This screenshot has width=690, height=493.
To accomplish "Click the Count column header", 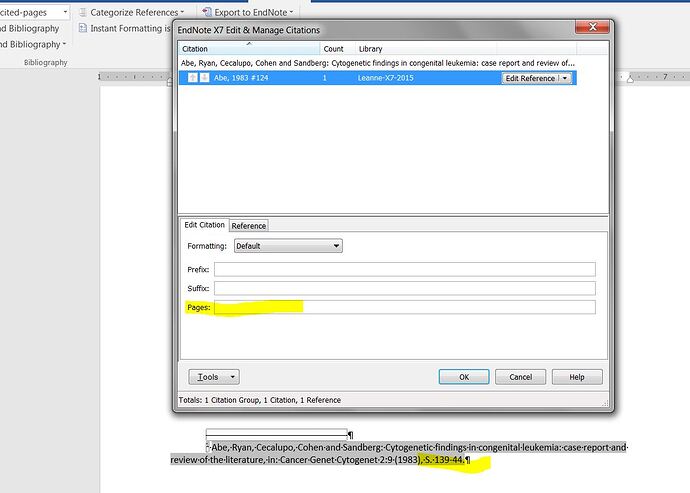I will click(x=337, y=48).
